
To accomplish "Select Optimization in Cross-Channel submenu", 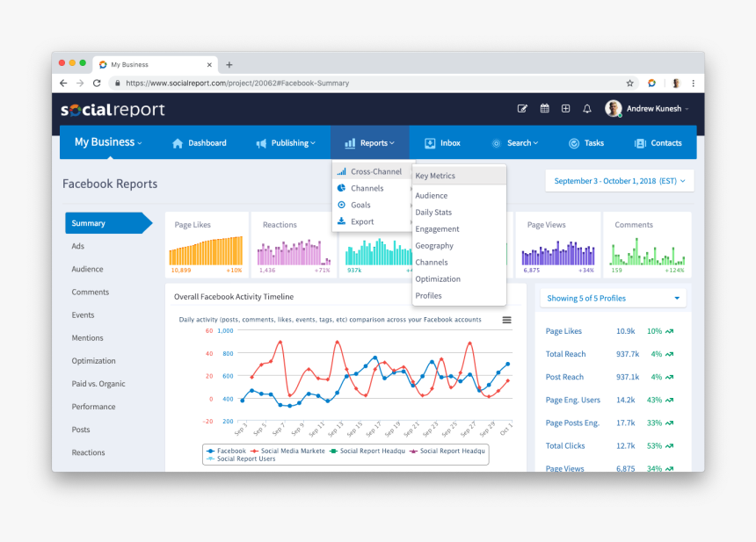I will click(x=437, y=279).
